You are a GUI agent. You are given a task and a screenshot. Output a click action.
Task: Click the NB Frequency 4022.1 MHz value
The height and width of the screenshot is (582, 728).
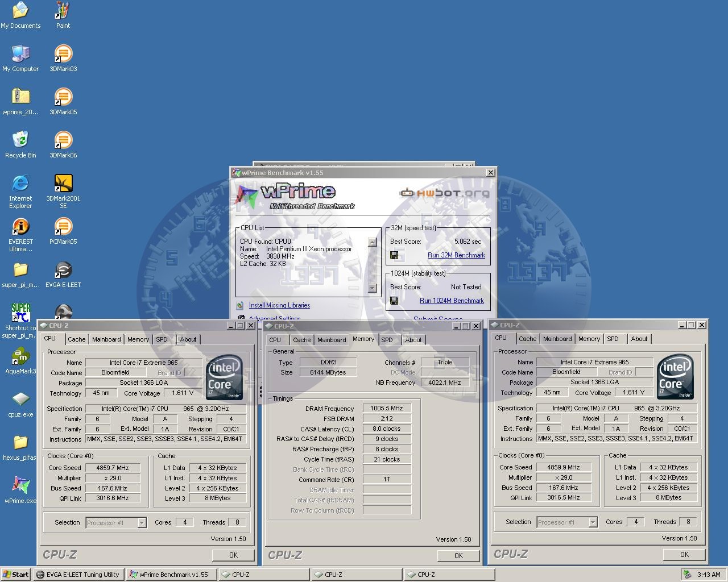click(x=445, y=383)
